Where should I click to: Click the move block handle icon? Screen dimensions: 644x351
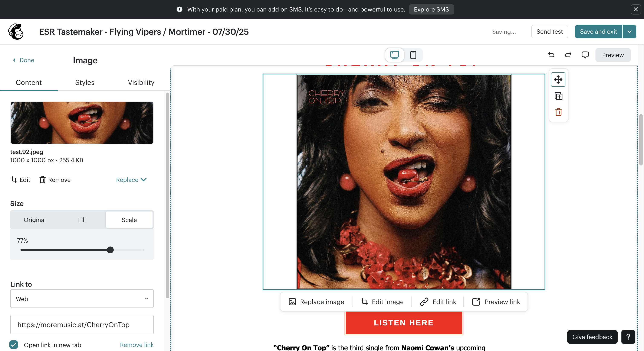click(558, 80)
